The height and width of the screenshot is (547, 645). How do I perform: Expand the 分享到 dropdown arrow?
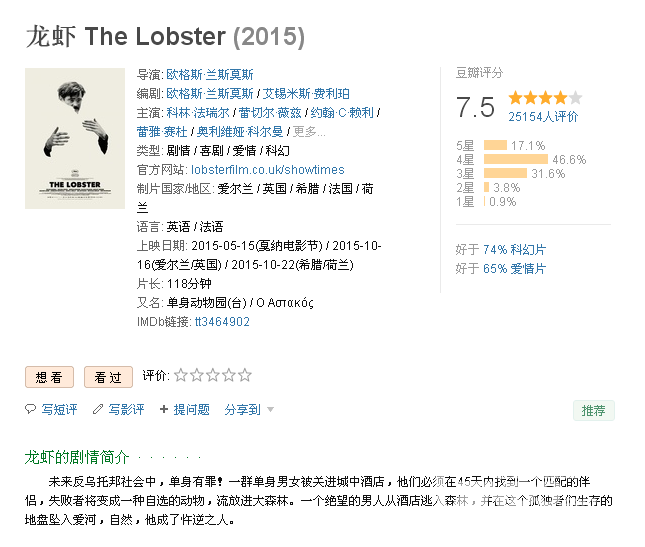270,410
